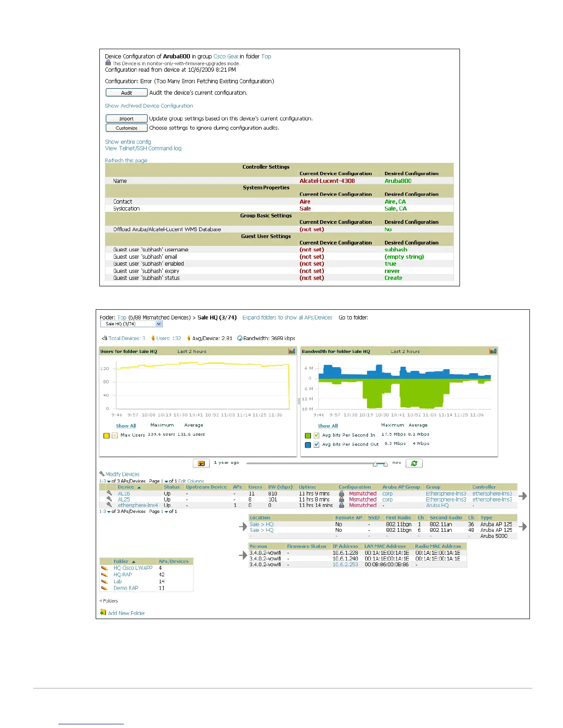The width and height of the screenshot is (563, 728).
Task: Click the wrench icon for AL16
Action: click(x=109, y=493)
